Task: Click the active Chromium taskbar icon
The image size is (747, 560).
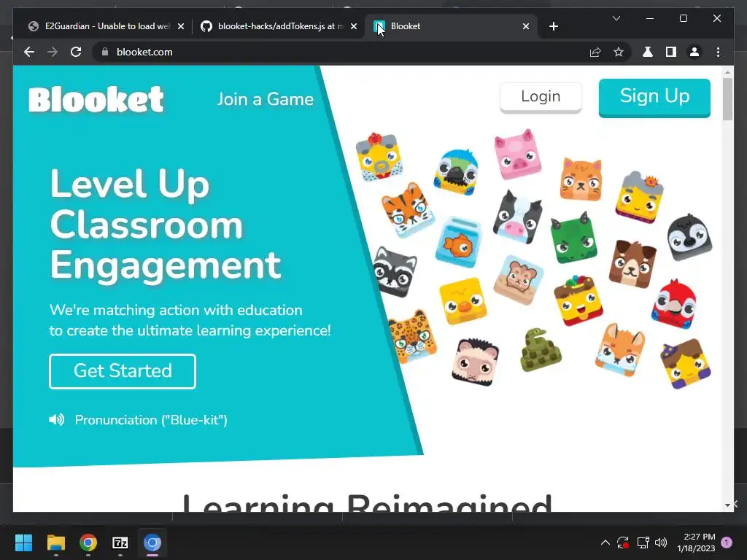Action: click(x=152, y=542)
